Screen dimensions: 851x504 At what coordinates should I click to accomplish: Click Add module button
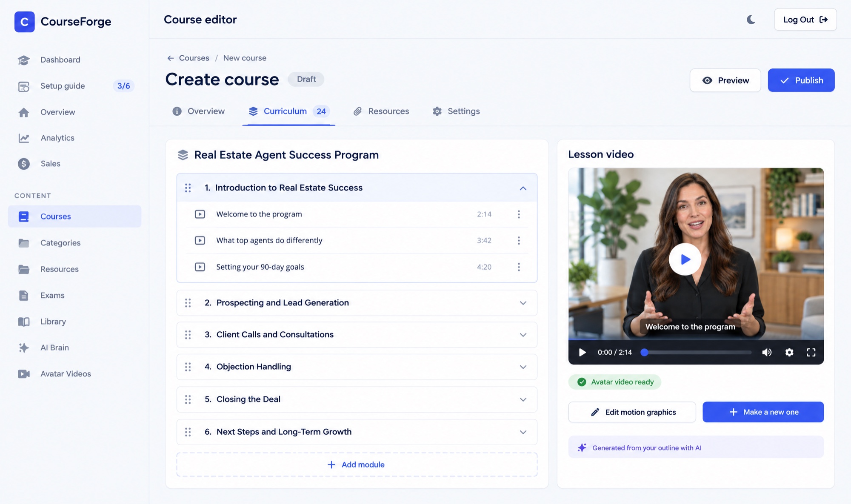(x=357, y=464)
